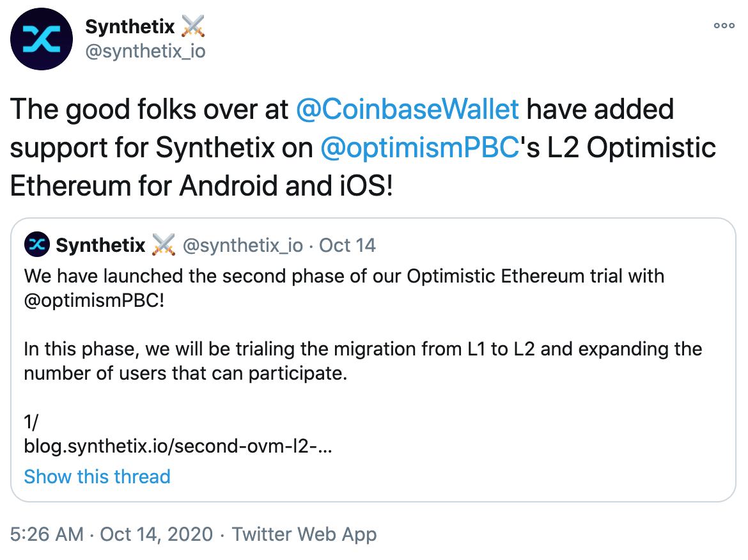Viewport: 748px width, 560px height.
Task: Click the crossed swords emoji in the quoted tweet
Action: 164,245
